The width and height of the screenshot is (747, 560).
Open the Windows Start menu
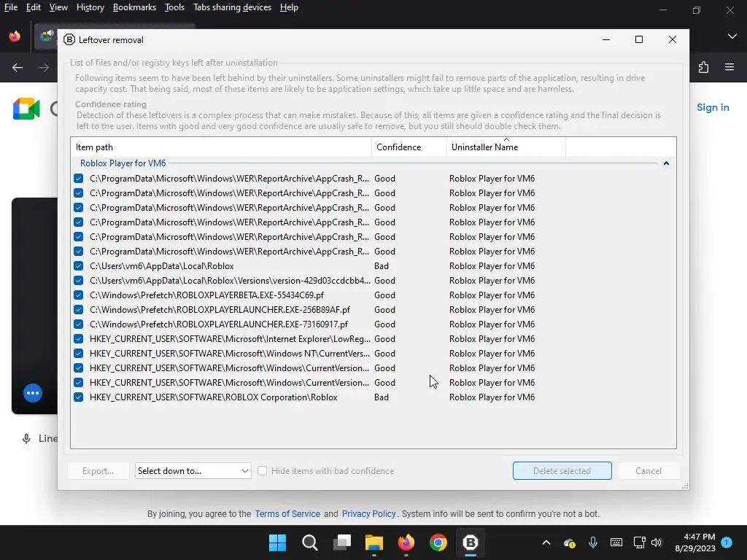click(x=277, y=542)
